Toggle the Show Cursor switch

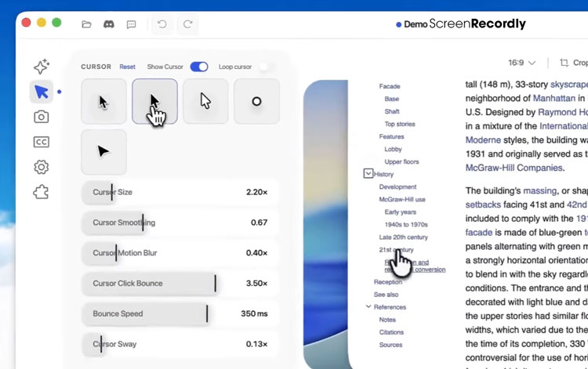(x=199, y=67)
